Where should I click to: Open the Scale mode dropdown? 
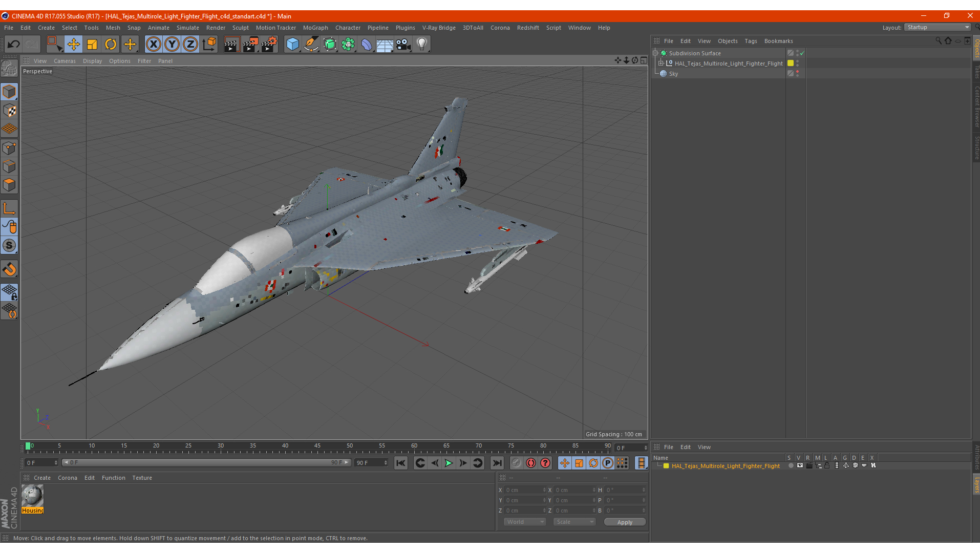[x=574, y=522]
